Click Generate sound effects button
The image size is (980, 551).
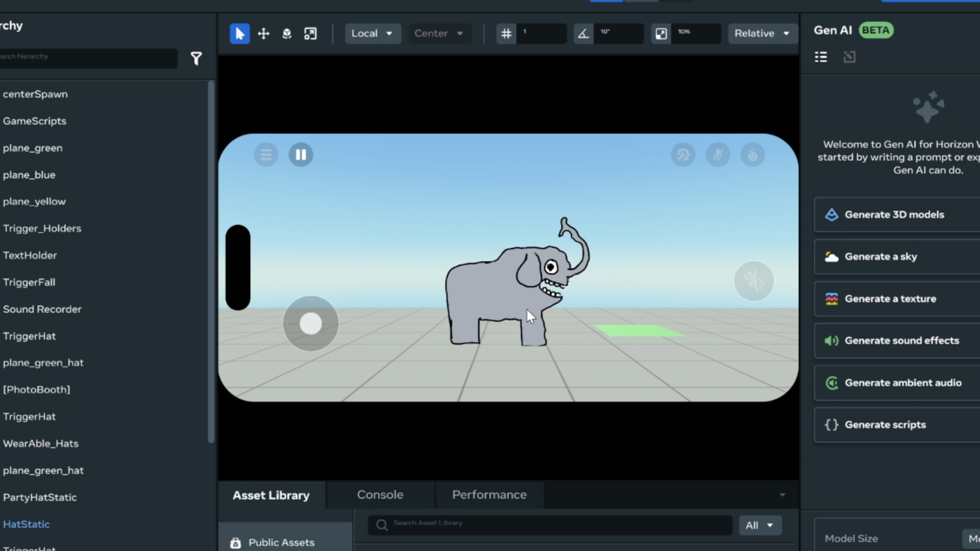click(x=901, y=341)
